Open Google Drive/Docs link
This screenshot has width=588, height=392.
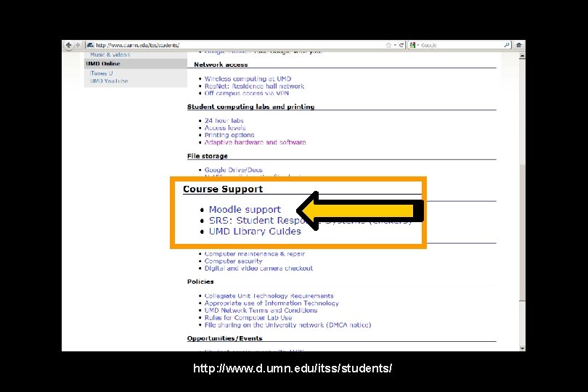pyautogui.click(x=233, y=170)
